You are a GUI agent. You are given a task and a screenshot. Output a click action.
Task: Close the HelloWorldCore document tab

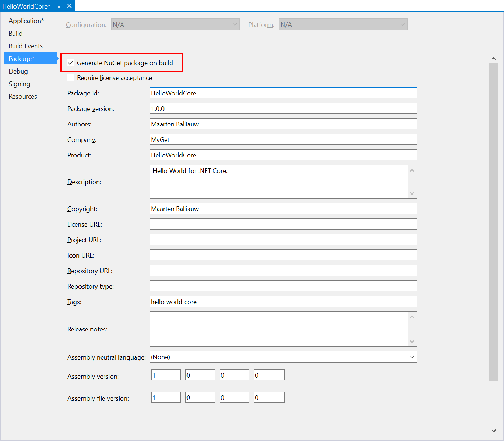[69, 6]
